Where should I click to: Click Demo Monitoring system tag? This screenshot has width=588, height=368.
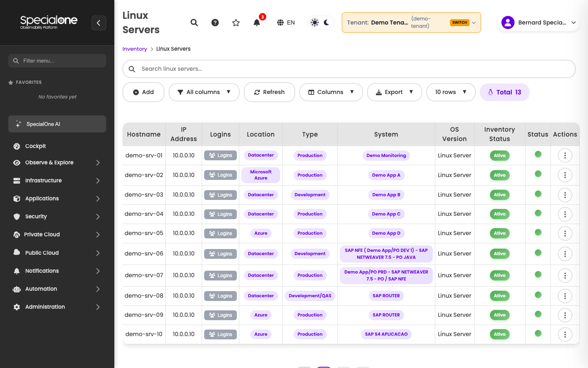(x=386, y=155)
